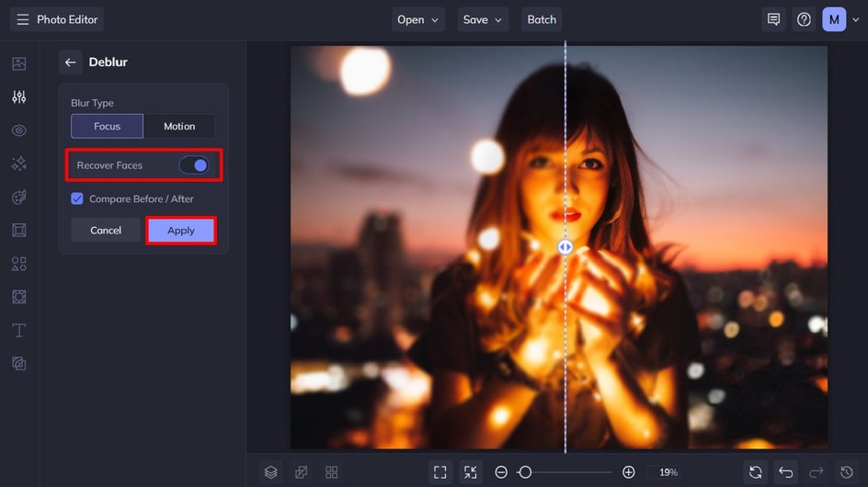Image resolution: width=868 pixels, height=487 pixels.
Task: Select the Frames icon in sidebar
Action: pos(18,230)
